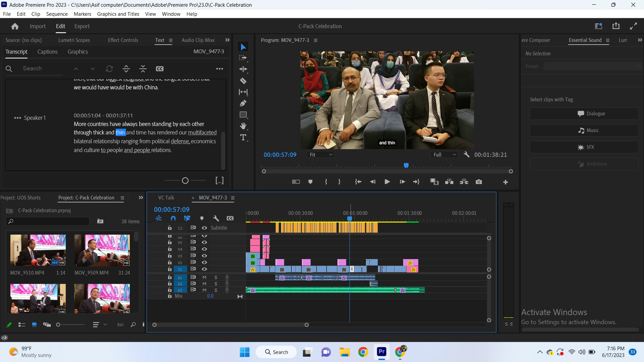Adjust the Project panel thumbnail size slider
Screen dimensions: 644x362
coord(58,325)
